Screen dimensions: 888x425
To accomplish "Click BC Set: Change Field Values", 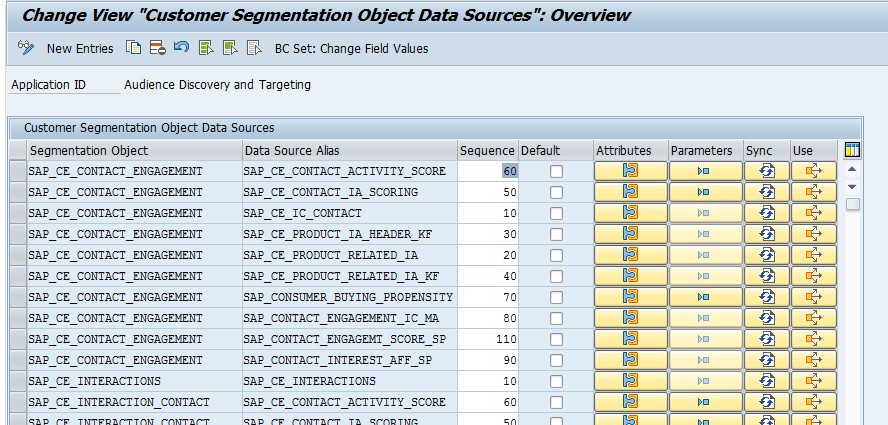I will point(352,49).
